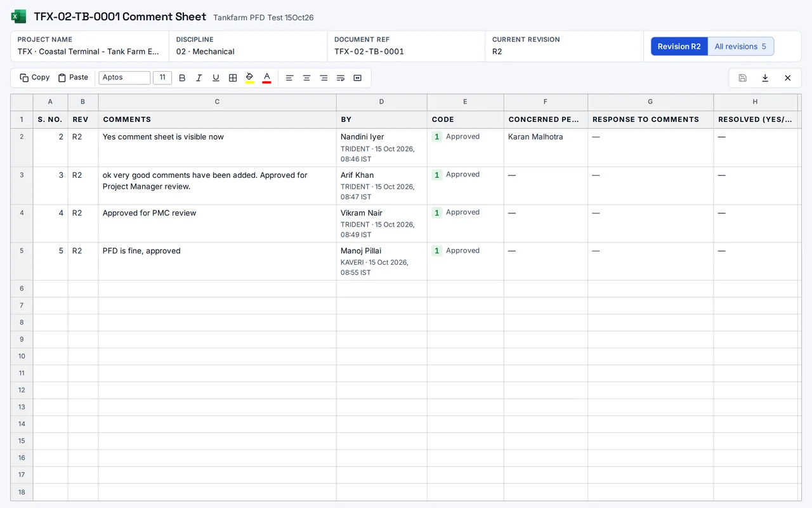Click the RESPONSE TO COMMENTS header cell

pyautogui.click(x=650, y=119)
